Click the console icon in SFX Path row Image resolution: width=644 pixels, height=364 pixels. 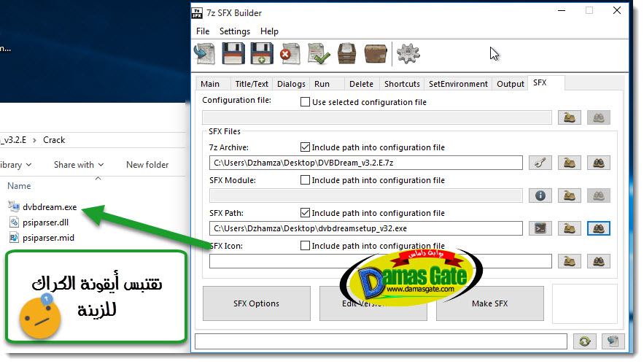[540, 228]
